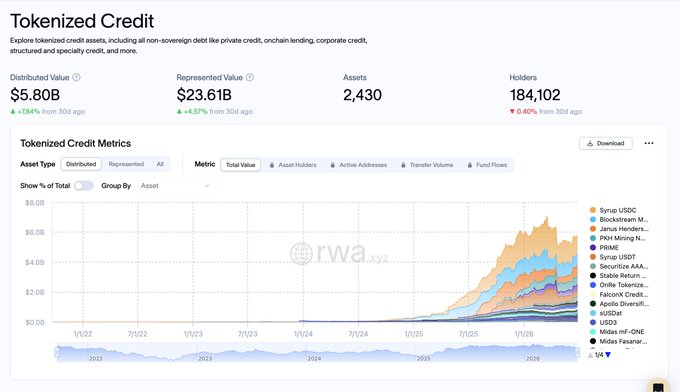680x392 pixels.
Task: Toggle Securitize AAA... legend swatch
Action: coord(593,266)
